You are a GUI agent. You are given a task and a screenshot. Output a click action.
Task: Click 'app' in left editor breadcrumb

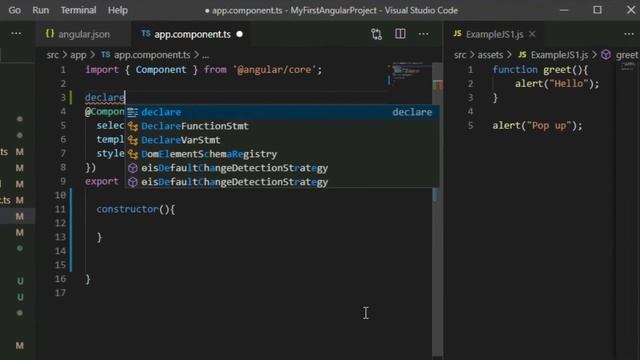(78, 55)
